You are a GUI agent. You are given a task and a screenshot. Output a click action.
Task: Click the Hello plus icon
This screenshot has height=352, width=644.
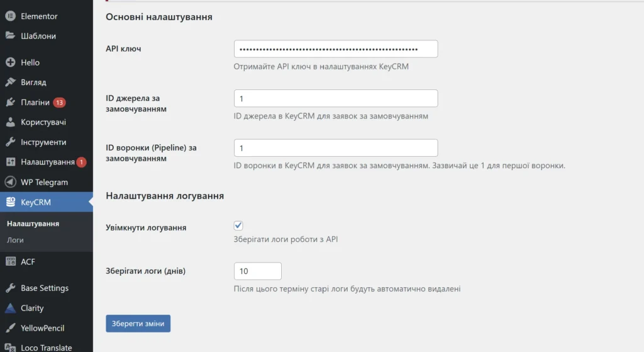10,62
